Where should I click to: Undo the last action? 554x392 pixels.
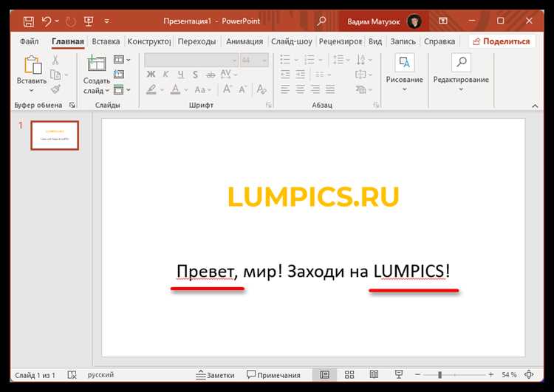(47, 21)
